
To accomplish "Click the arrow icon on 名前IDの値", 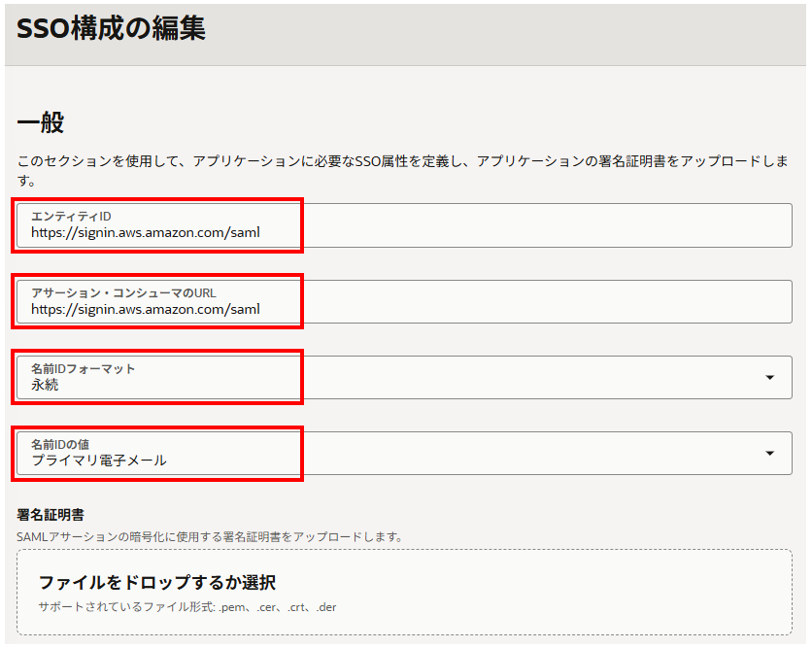I will click(x=770, y=453).
